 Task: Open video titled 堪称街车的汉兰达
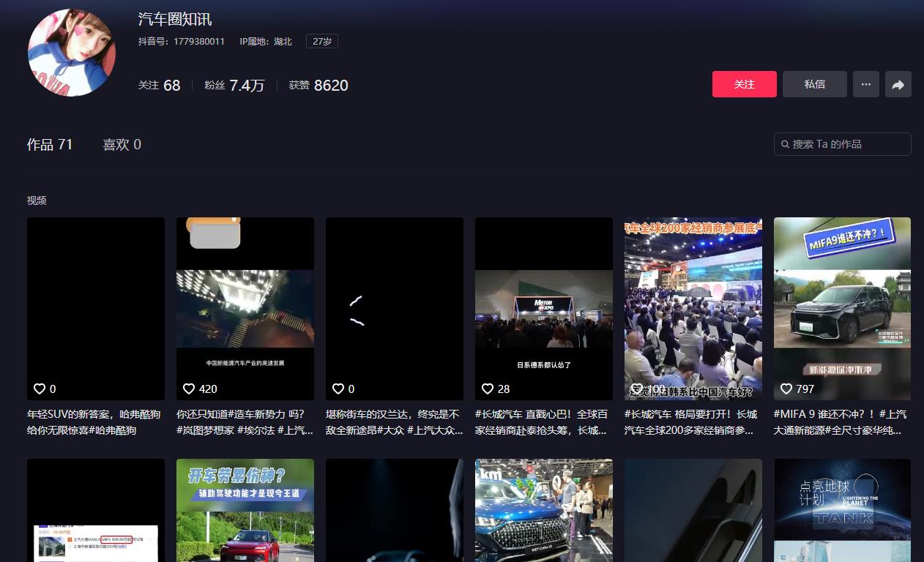coord(394,422)
